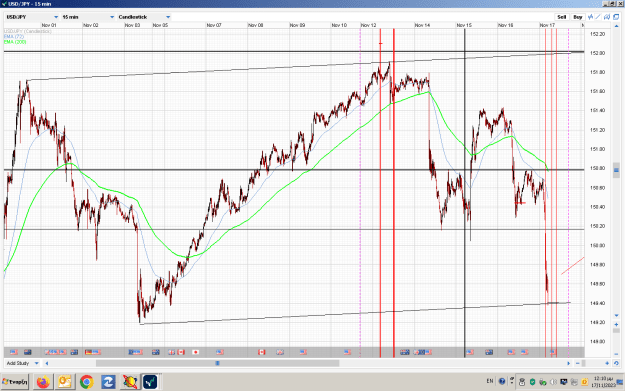Open the chart annotation tools icon

607,17
